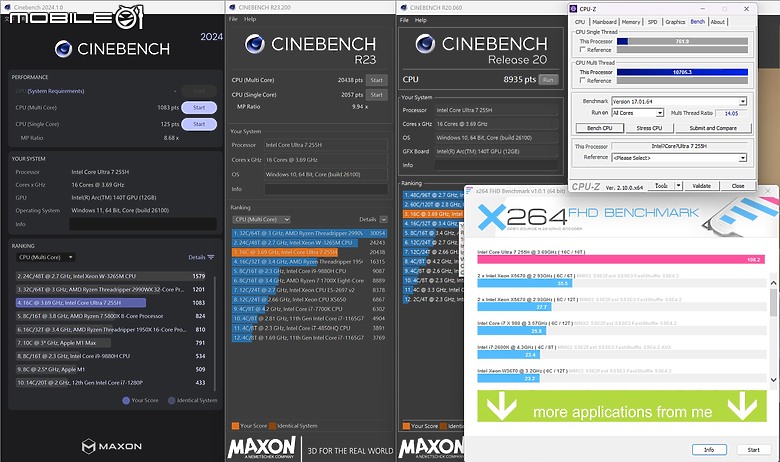The height and width of the screenshot is (462, 780).
Task: Switch to the Graphics tab in CPU-Z
Action: 675,22
